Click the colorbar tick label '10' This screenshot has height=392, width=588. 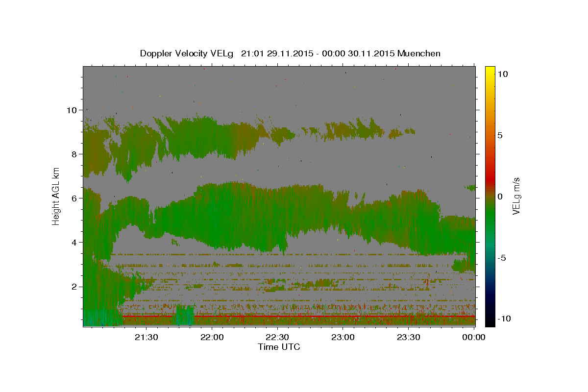tap(502, 74)
